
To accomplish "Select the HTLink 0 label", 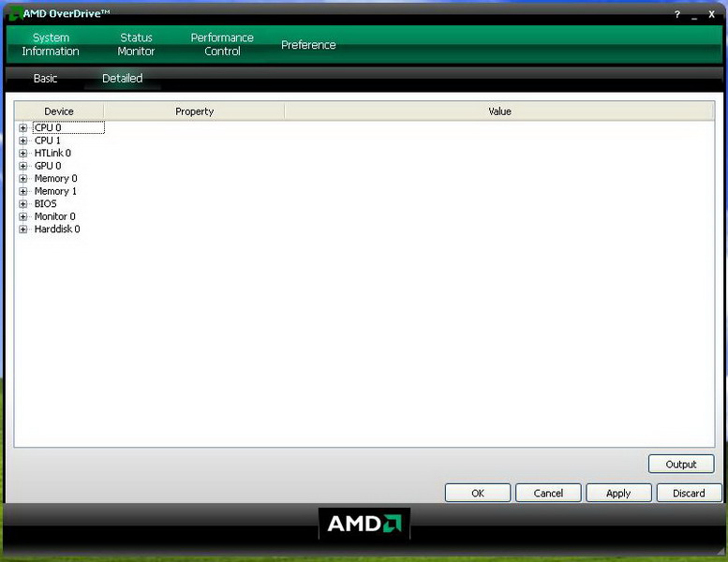I will pyautogui.click(x=52, y=154).
